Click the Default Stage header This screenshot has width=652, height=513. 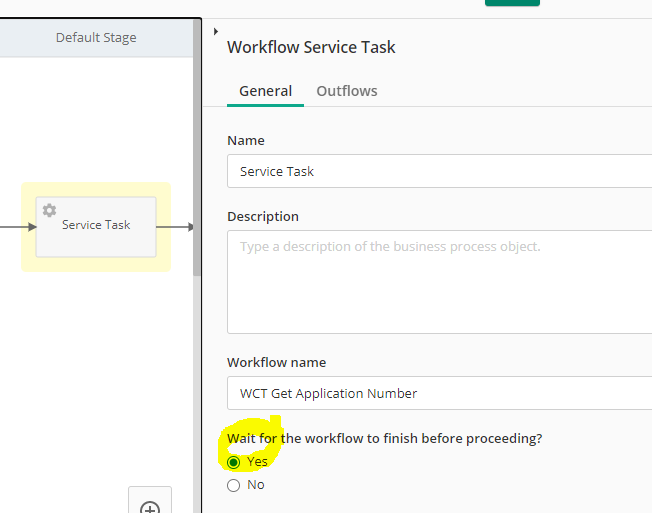point(96,38)
